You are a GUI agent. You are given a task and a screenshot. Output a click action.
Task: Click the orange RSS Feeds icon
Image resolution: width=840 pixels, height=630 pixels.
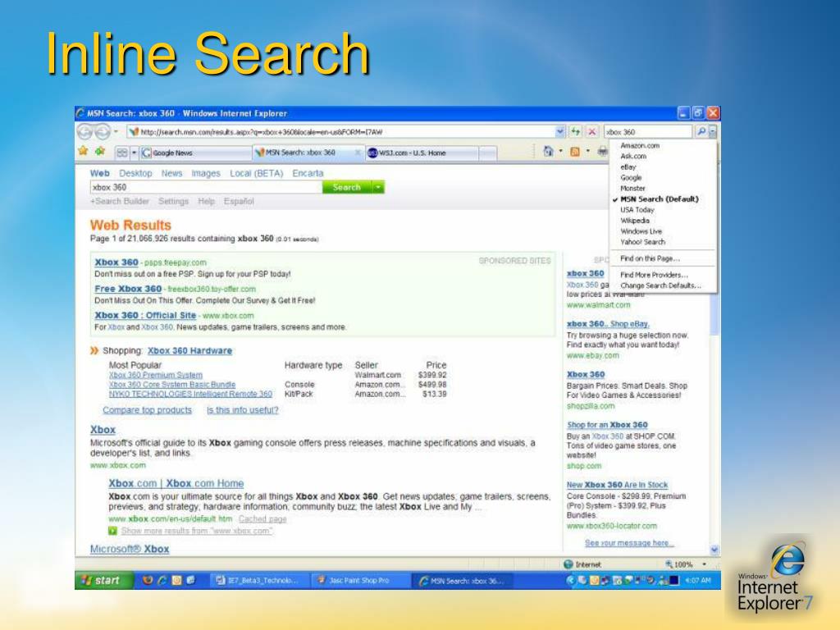pos(575,152)
